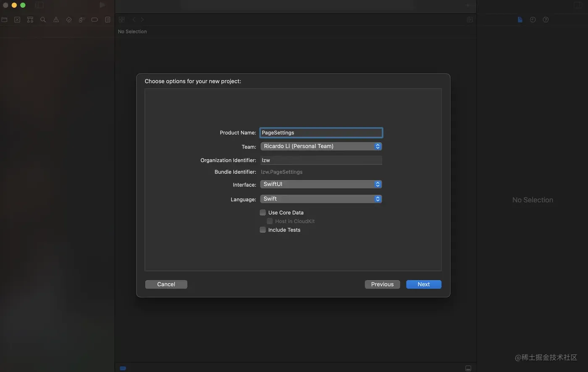Open the Debug navigator icon
The height and width of the screenshot is (372, 588).
coord(82,19)
